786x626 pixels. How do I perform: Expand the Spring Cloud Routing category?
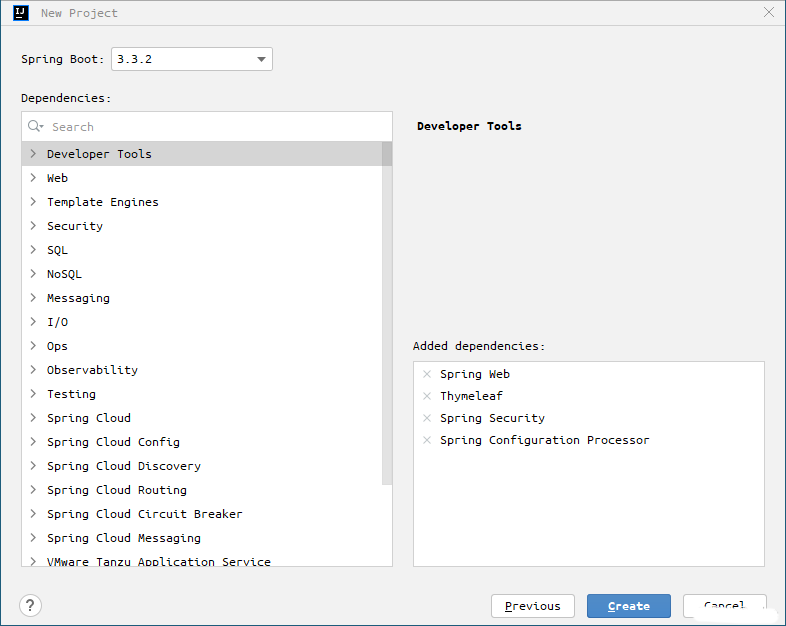[x=33, y=490]
